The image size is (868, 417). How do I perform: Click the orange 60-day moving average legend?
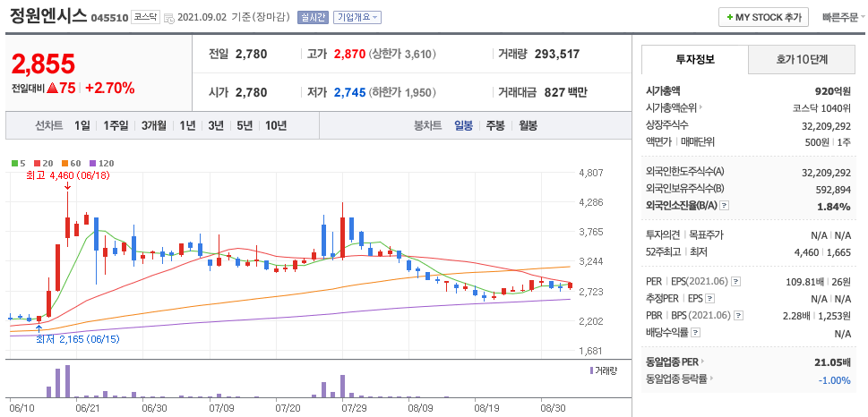click(x=71, y=164)
